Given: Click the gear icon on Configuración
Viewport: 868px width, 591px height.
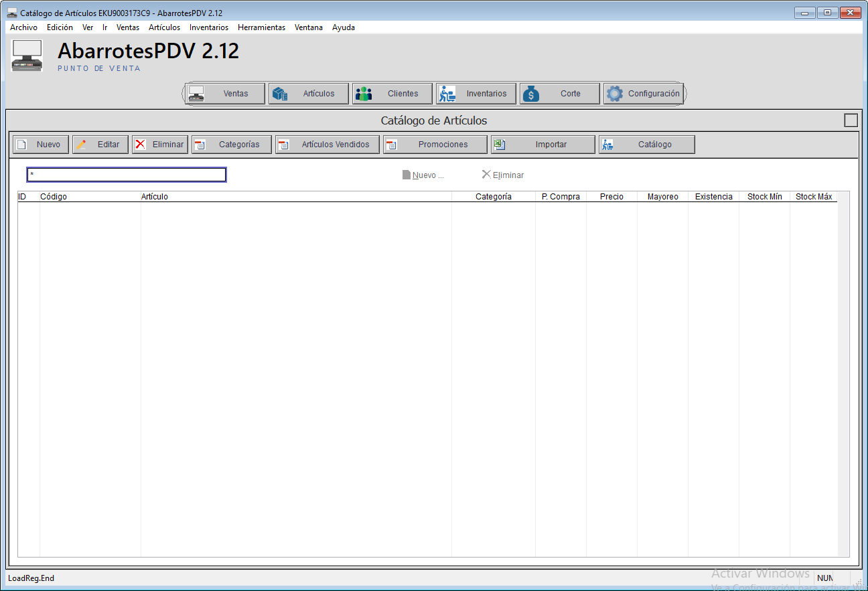Looking at the screenshot, I should click(614, 94).
